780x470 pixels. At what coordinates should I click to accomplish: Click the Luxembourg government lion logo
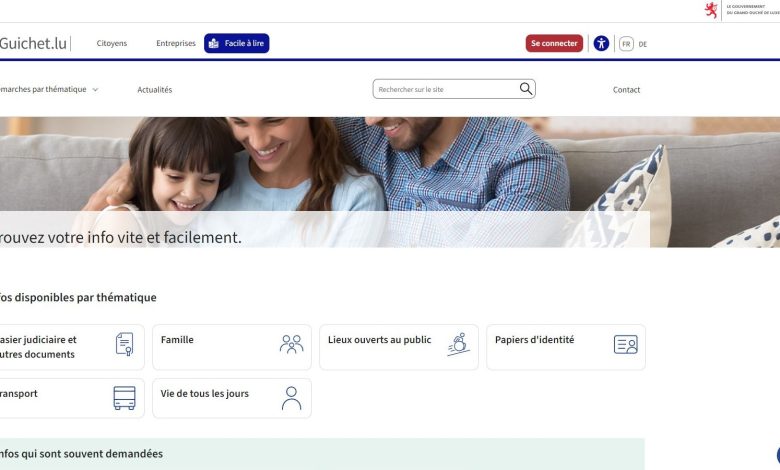(x=711, y=10)
